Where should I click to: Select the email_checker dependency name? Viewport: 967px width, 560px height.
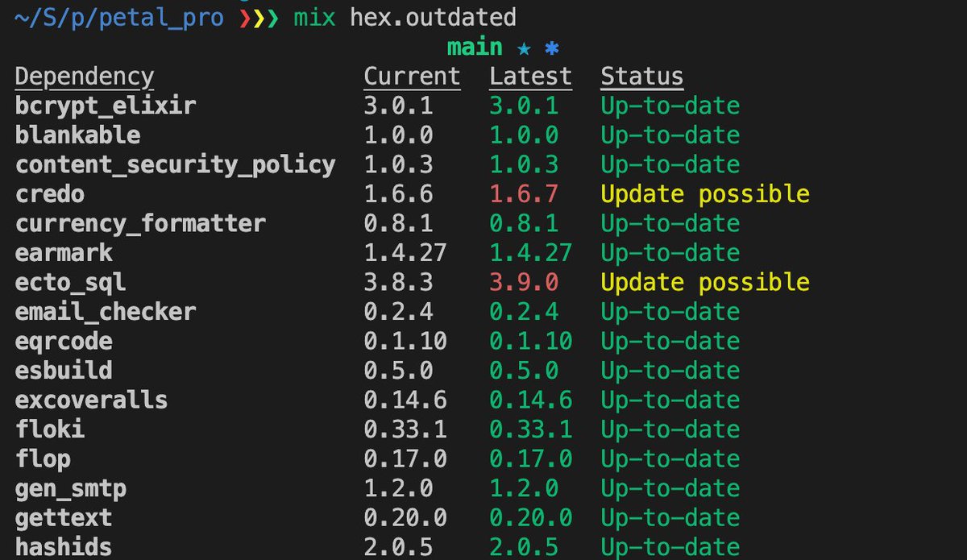pos(106,312)
